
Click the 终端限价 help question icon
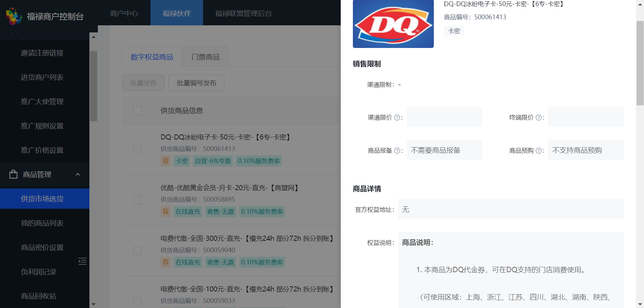tap(539, 118)
